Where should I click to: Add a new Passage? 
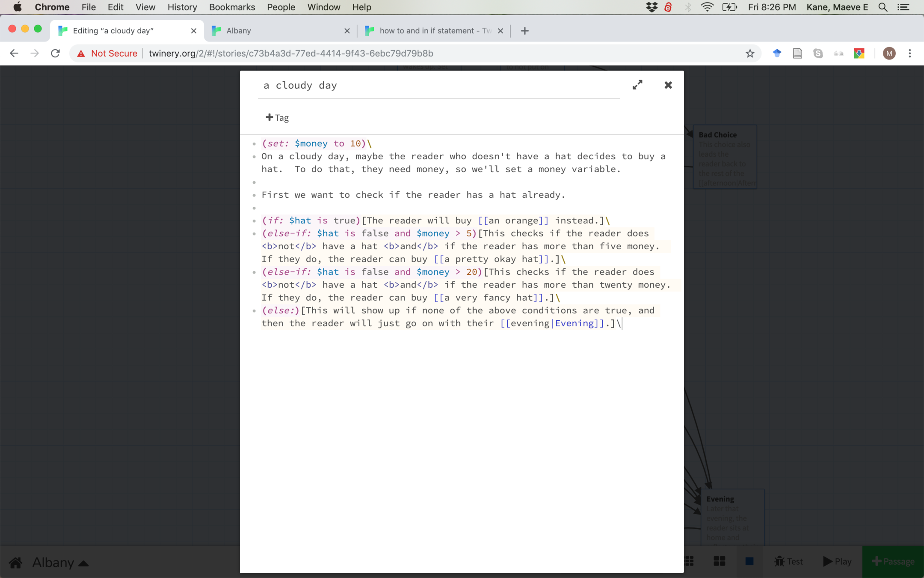click(893, 561)
